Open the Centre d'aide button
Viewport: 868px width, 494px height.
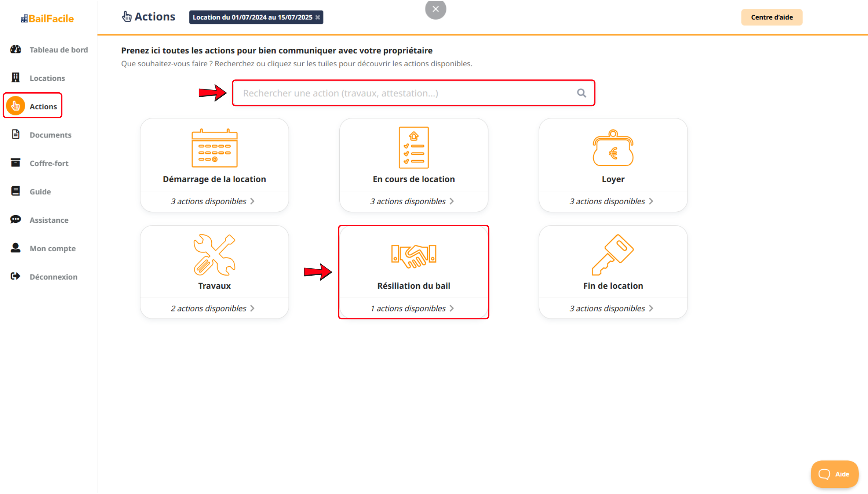tap(771, 17)
